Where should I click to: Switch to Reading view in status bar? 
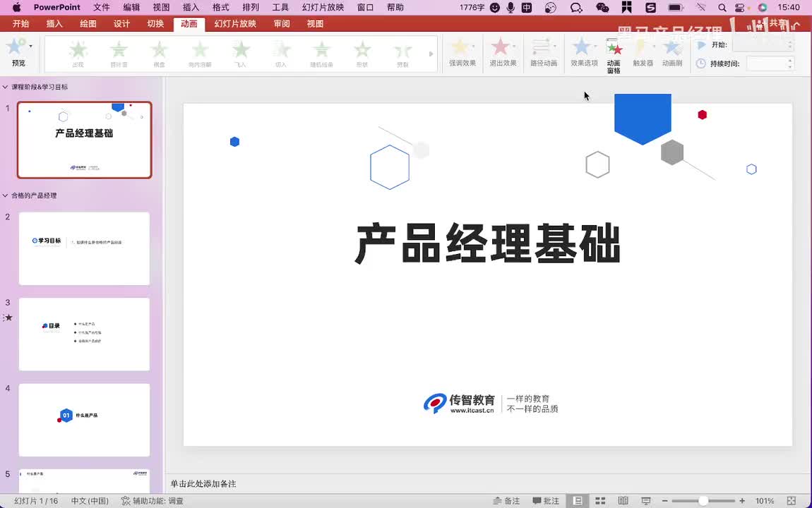pos(623,501)
